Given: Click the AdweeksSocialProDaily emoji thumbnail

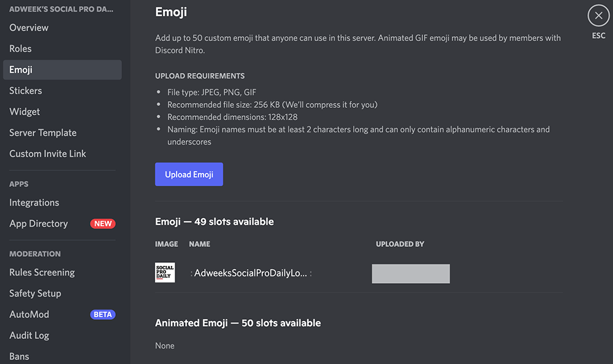Looking at the screenshot, I should pos(164,273).
